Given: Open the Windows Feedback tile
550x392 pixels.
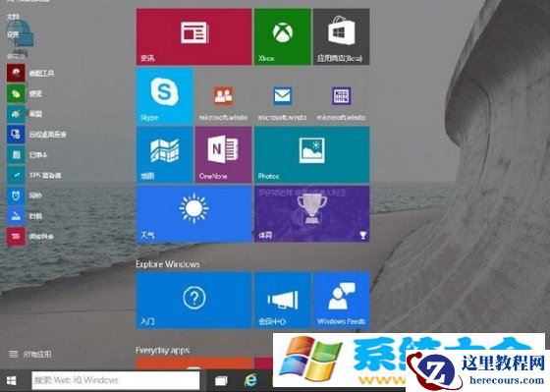Looking at the screenshot, I should tap(341, 300).
